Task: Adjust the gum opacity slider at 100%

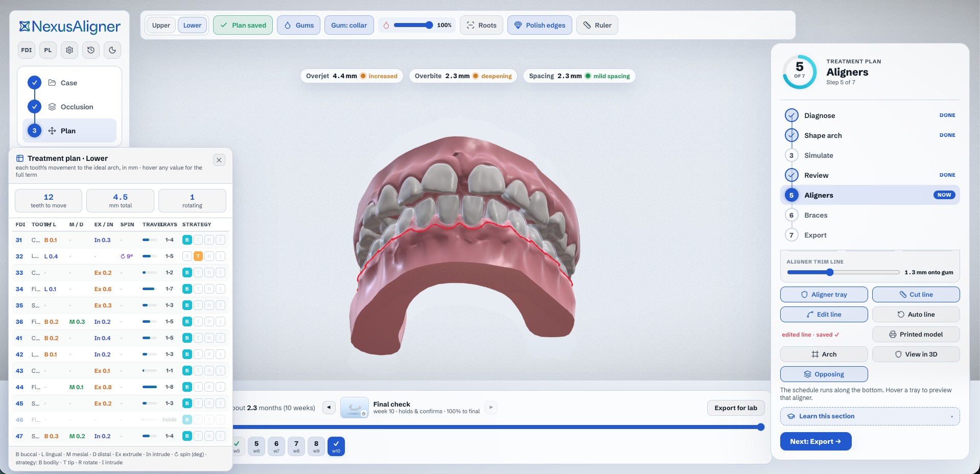Action: coord(413,25)
